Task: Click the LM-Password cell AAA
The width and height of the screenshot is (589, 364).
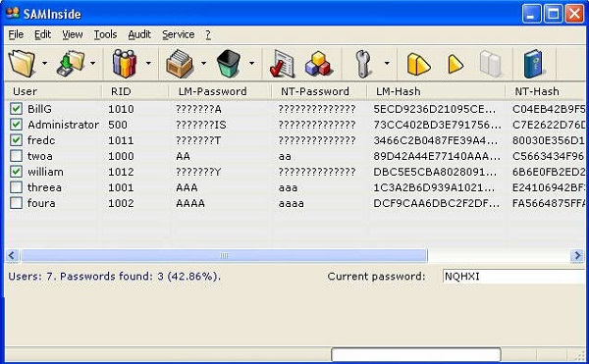Action: click(x=187, y=187)
